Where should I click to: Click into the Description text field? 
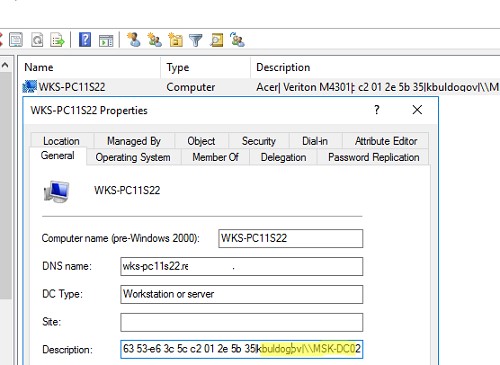[242, 349]
